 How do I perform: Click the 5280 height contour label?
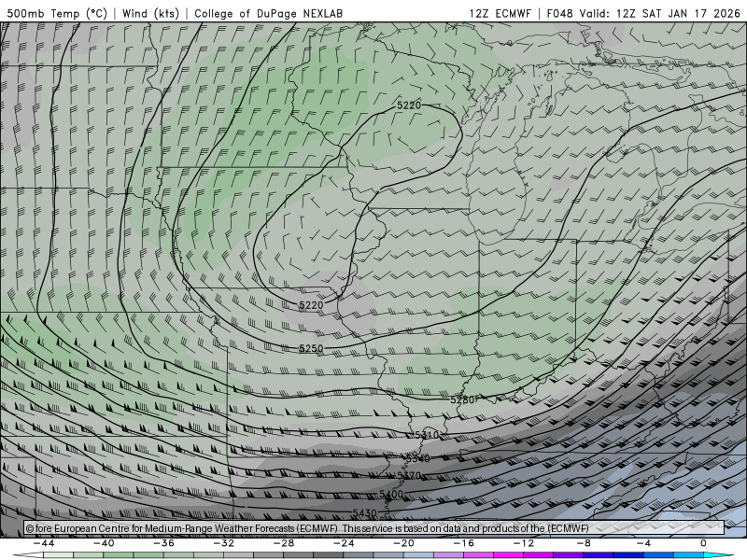pos(462,399)
